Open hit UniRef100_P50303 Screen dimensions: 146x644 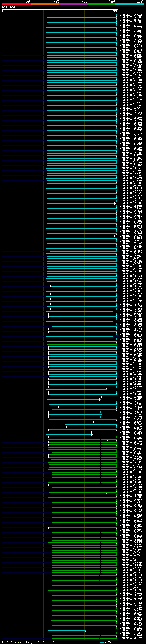tap(131, 40)
